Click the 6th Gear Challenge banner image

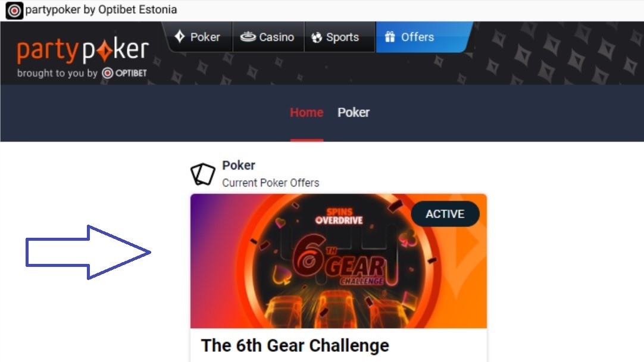click(x=339, y=261)
